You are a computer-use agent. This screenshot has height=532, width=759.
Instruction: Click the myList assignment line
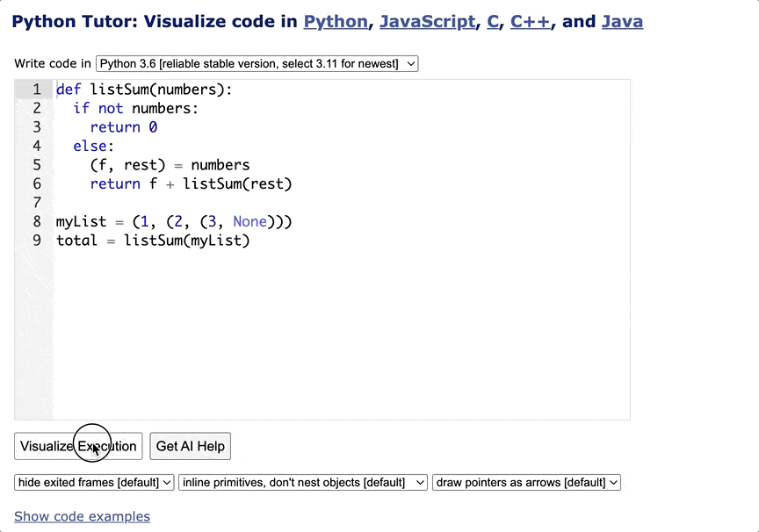pyautogui.click(x=173, y=221)
